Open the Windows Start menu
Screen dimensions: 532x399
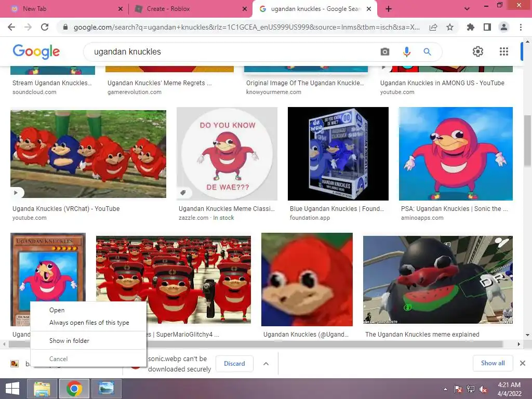12,389
